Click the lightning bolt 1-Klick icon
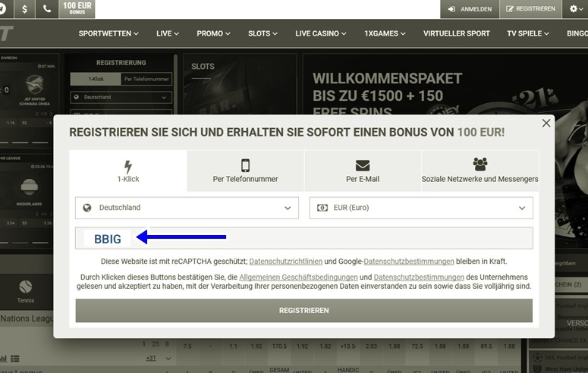 128,166
